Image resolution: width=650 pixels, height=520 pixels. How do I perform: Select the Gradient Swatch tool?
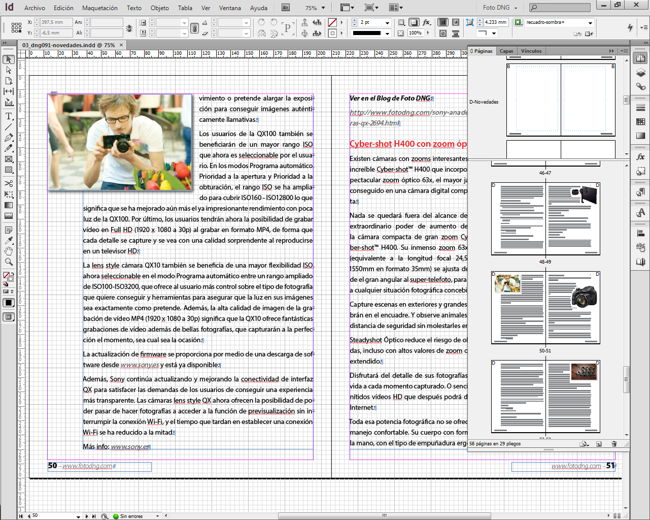8,205
